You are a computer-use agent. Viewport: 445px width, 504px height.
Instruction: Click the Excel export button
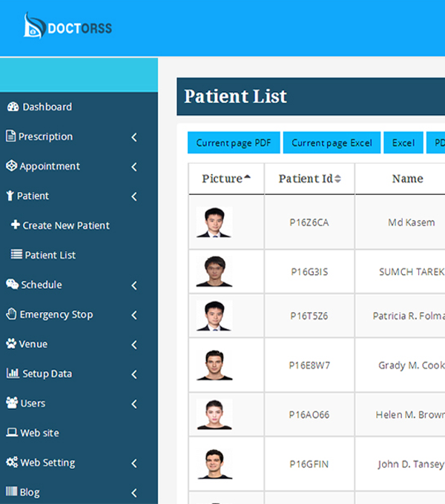403,142
